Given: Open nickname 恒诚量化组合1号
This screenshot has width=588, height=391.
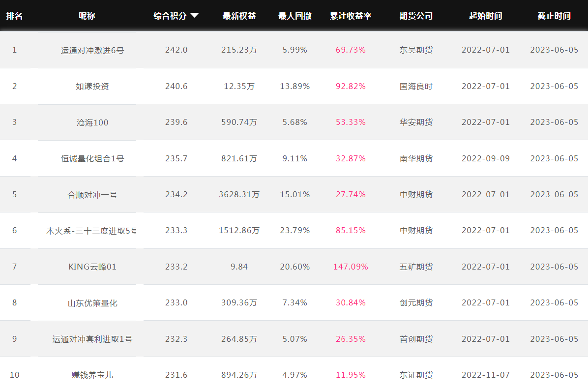Looking at the screenshot, I should 92,158.
